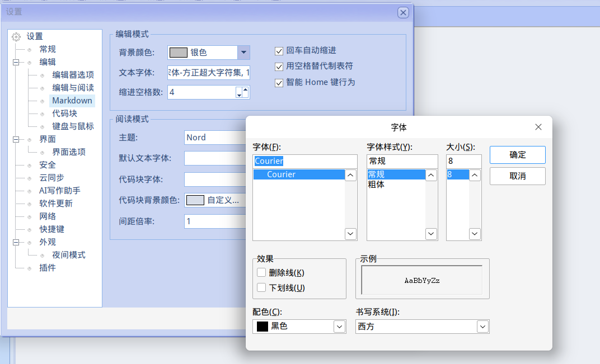Select 编辑 in the settings tree

[x=48, y=62]
